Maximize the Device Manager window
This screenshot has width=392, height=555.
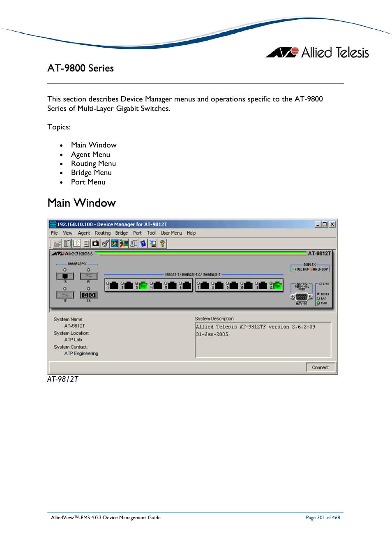325,224
